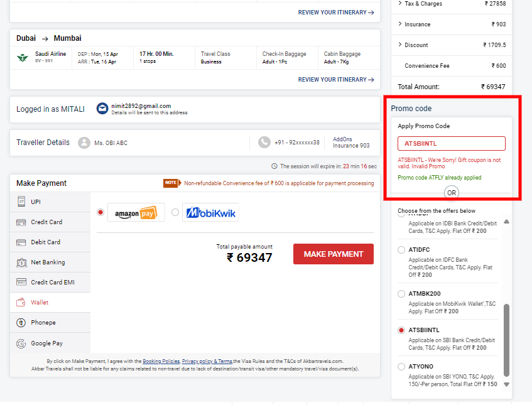This screenshot has height=405, width=532.
Task: Click the 17 Hr. 00 Min. duration
Action: 156,54
